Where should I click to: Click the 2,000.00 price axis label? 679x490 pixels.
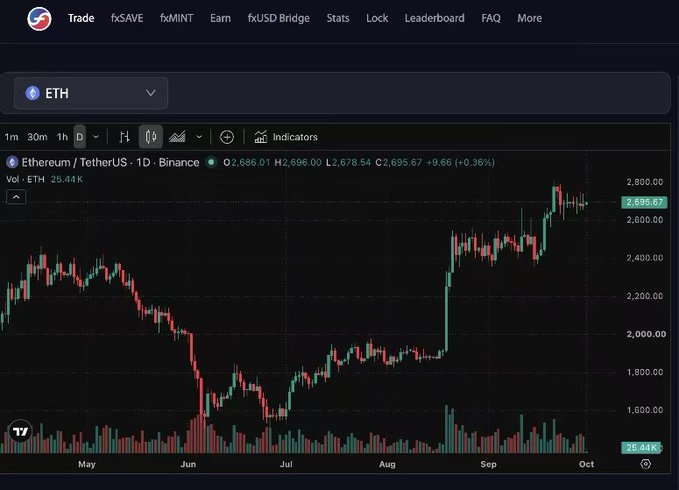click(646, 334)
